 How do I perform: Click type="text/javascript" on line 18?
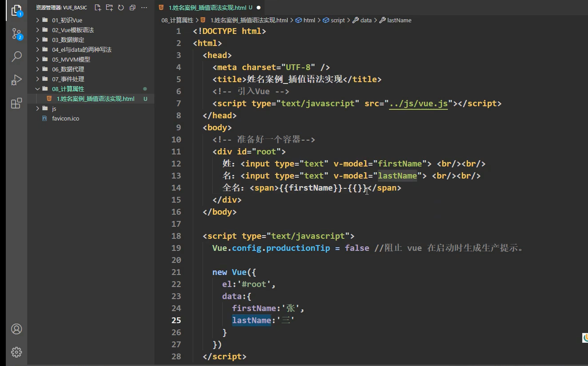click(x=296, y=236)
